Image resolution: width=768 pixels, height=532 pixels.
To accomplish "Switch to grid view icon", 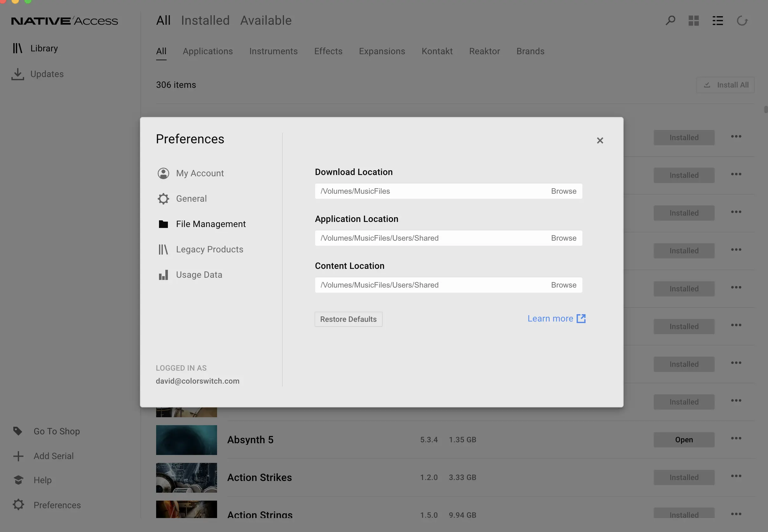I will click(x=694, y=21).
